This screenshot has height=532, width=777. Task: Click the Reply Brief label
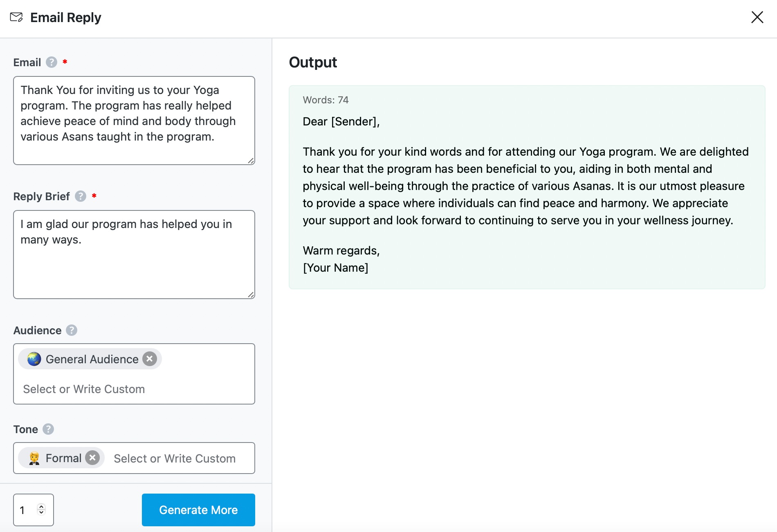(x=41, y=197)
